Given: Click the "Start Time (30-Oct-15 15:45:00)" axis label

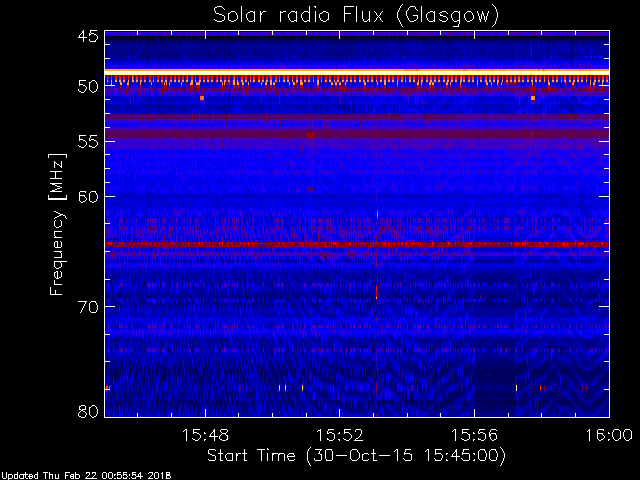Looking at the screenshot, I should tap(356, 455).
